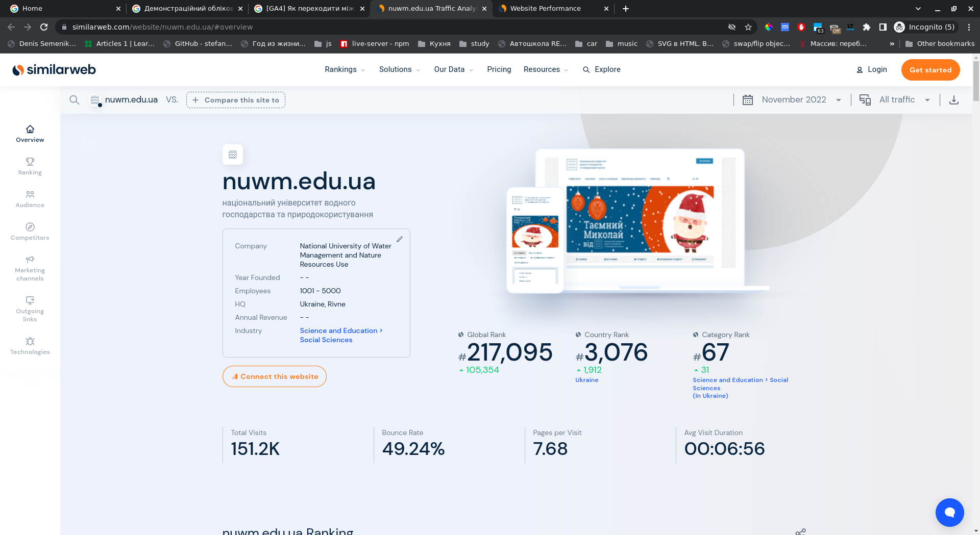Open the Ranking section in sidebar
The height and width of the screenshot is (535, 980).
pyautogui.click(x=30, y=166)
